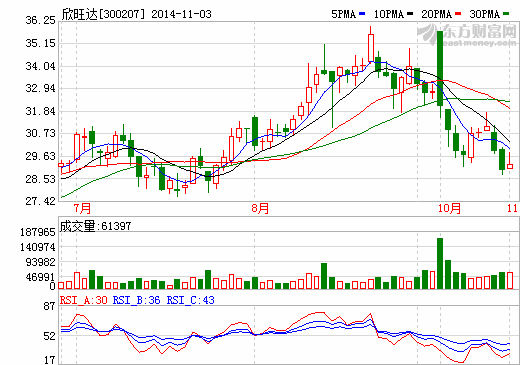Click the highest red candlestick near 36
The image size is (520, 365).
[x=371, y=48]
